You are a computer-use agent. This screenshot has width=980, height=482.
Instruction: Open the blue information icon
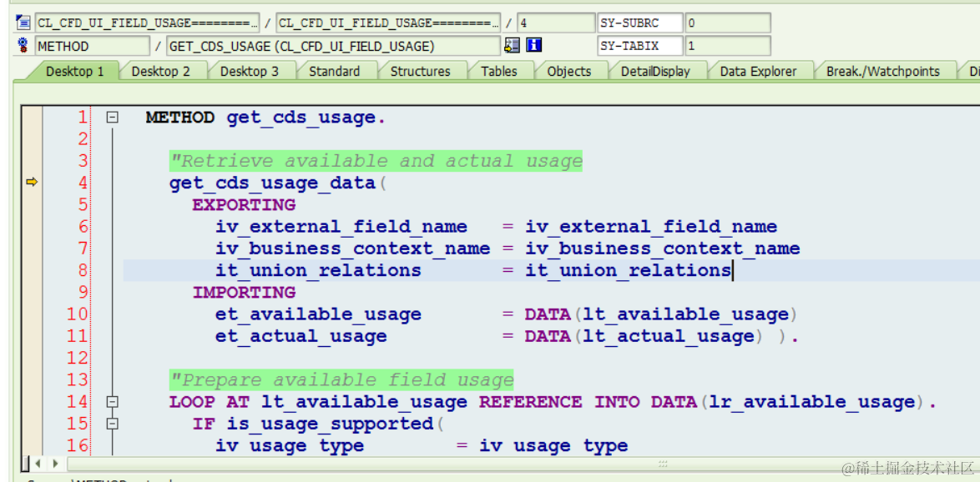[533, 46]
